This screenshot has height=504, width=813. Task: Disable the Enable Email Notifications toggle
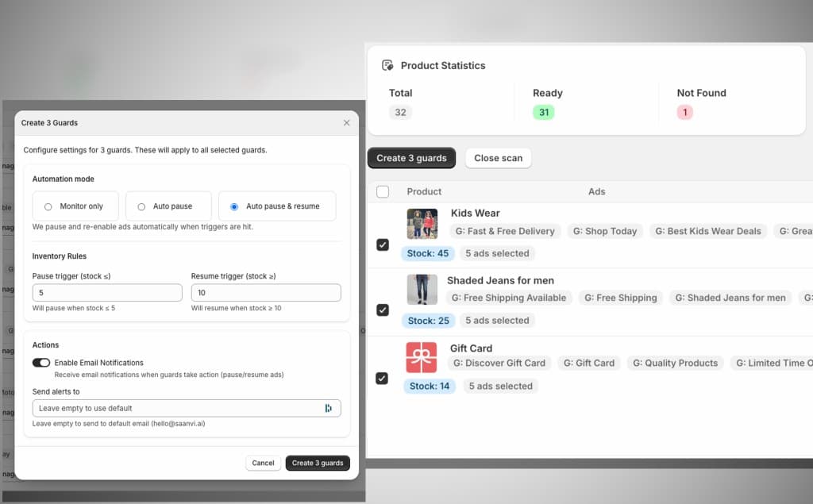point(42,361)
